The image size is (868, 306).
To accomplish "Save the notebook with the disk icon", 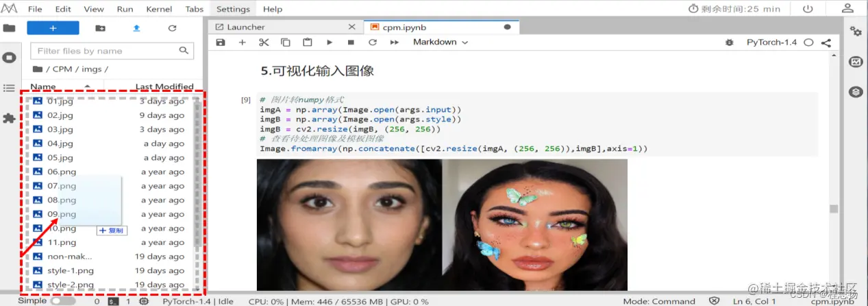I will (x=221, y=42).
